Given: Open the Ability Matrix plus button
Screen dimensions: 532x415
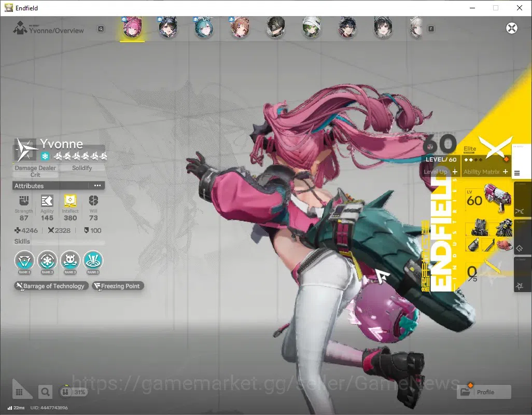Looking at the screenshot, I should pyautogui.click(x=505, y=172).
